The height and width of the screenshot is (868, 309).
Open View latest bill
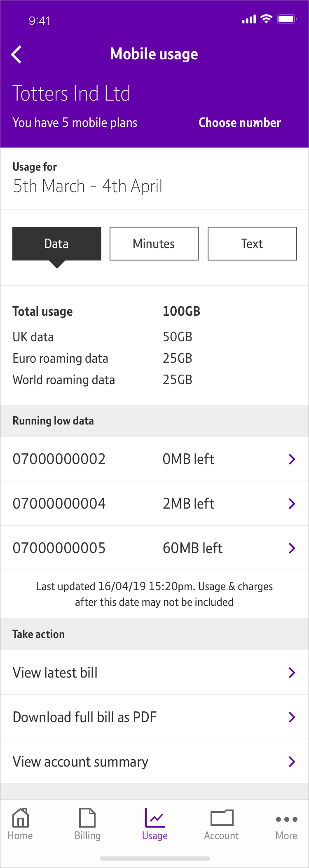pos(154,673)
